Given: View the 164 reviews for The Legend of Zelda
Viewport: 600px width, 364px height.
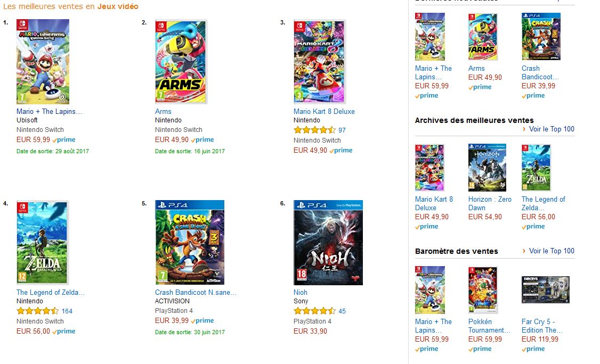Looking at the screenshot, I should click(67, 311).
